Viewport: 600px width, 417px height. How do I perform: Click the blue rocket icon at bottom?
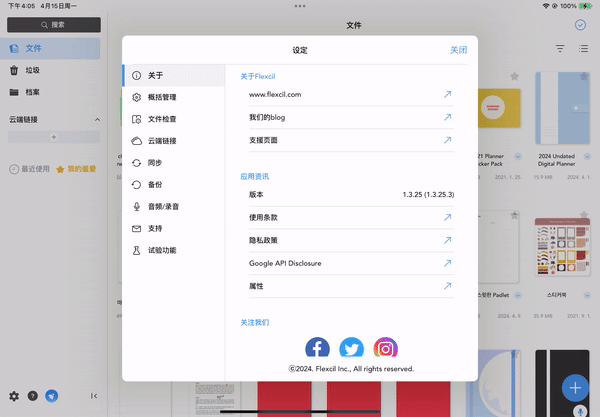pos(52,396)
